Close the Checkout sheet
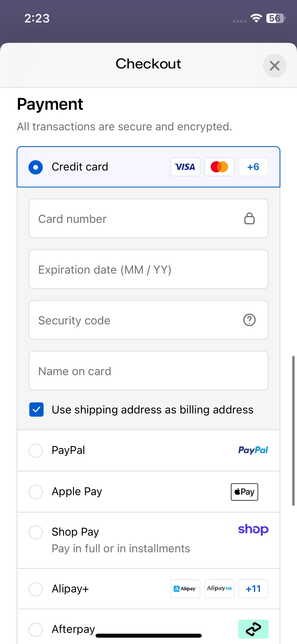 pos(275,66)
